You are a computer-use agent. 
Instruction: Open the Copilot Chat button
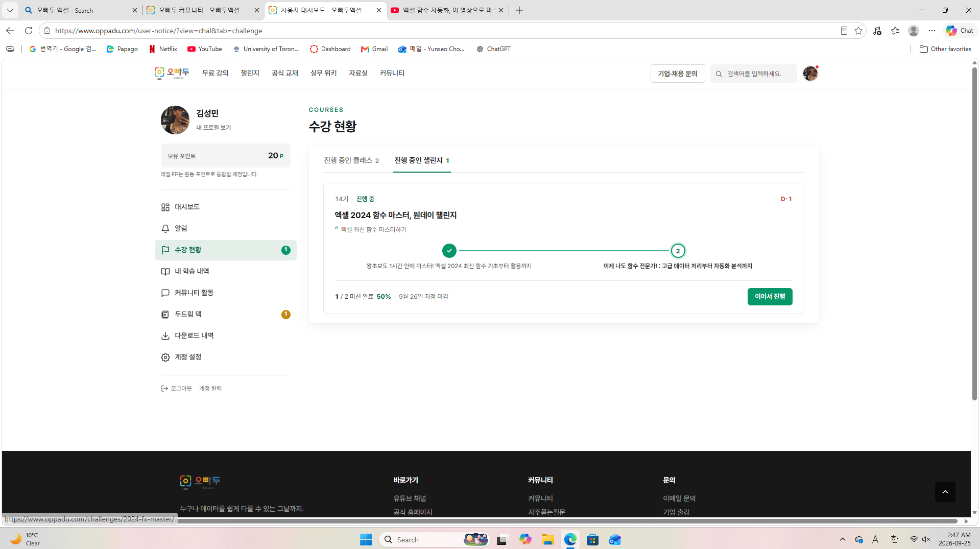[x=960, y=31]
